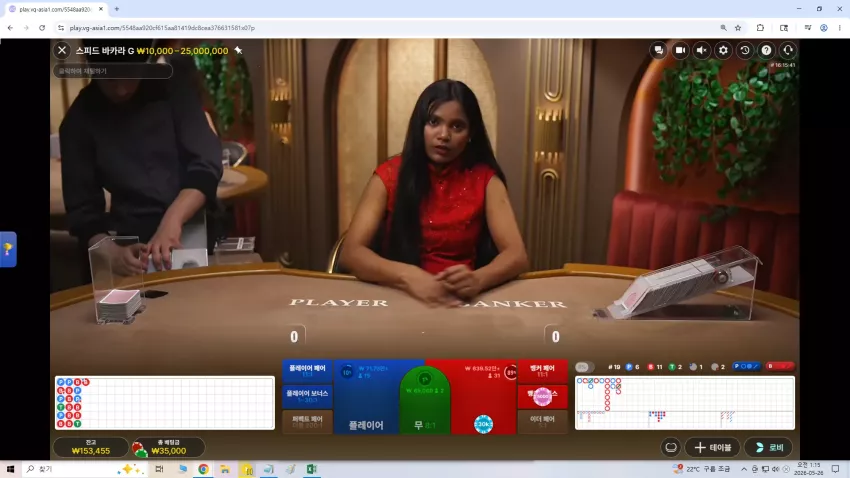Viewport: 850px width, 478px height.
Task: Click the yellow lightbulb side tab
Action: coord(8,249)
